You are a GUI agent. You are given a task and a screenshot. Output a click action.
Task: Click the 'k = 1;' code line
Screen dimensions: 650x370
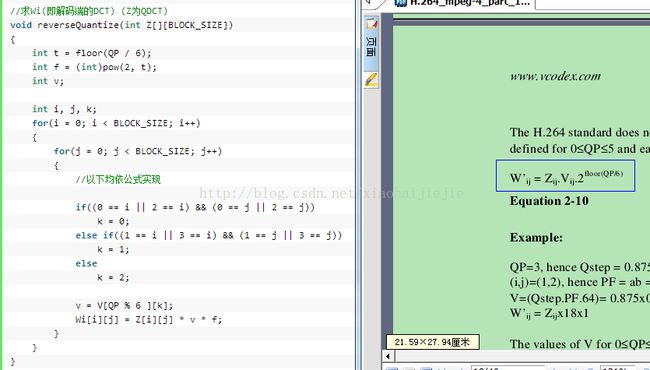click(x=113, y=249)
